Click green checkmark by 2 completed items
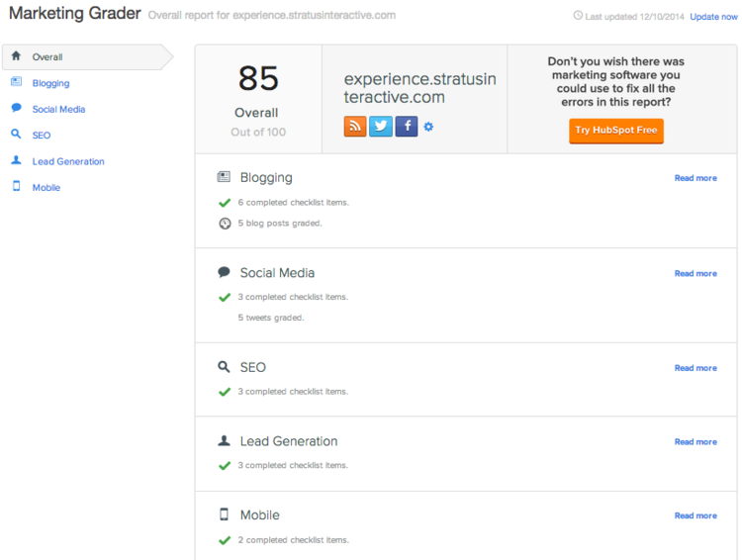This screenshot has width=742, height=560. coord(225,540)
